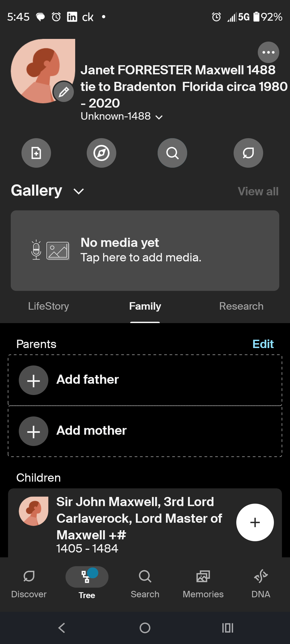Expand the Gallery dropdown chevron
The height and width of the screenshot is (644, 290).
point(79,191)
